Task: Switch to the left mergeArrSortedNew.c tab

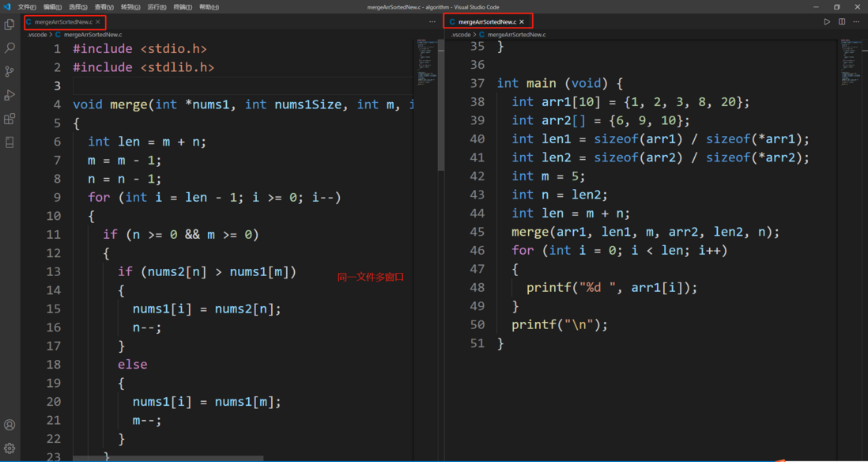Action: [64, 21]
